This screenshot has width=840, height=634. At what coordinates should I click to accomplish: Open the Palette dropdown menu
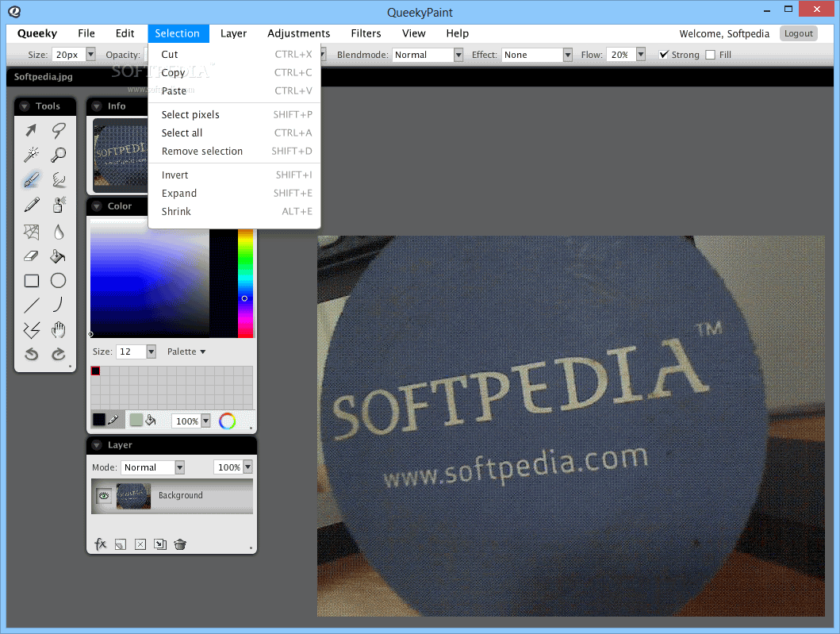(186, 352)
